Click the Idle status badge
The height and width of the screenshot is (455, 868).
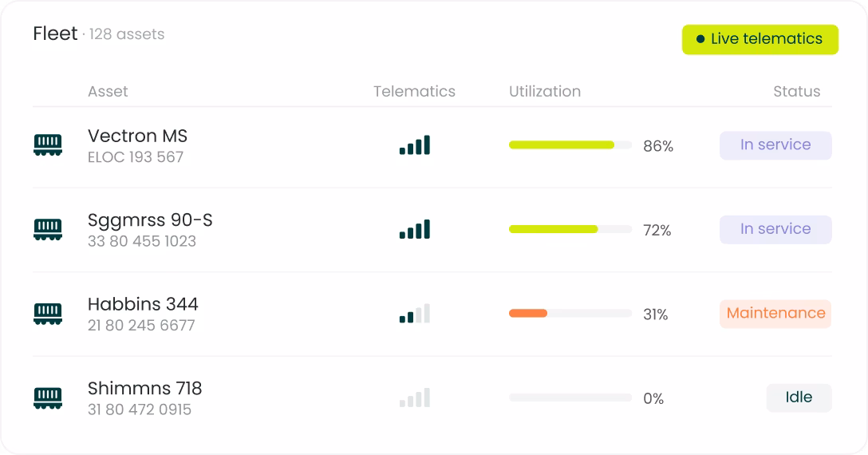pos(799,398)
